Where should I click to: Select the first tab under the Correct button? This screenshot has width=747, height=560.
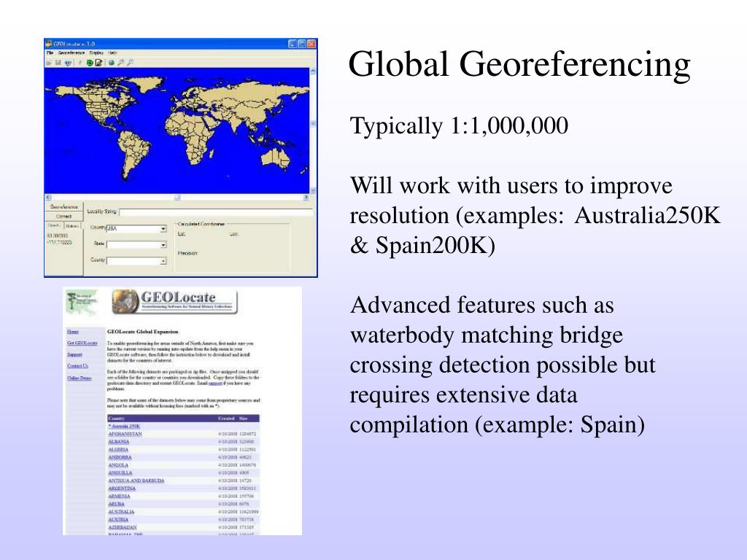[54, 226]
